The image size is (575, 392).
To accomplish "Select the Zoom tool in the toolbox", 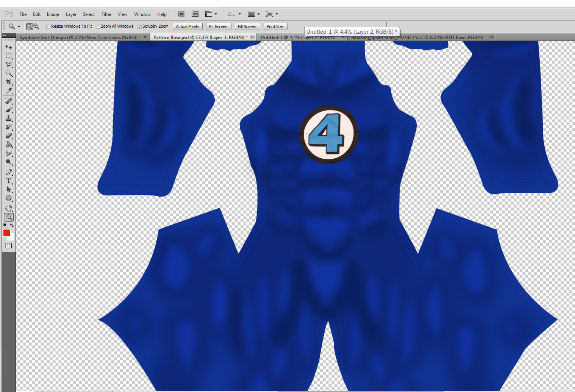I will tap(9, 217).
